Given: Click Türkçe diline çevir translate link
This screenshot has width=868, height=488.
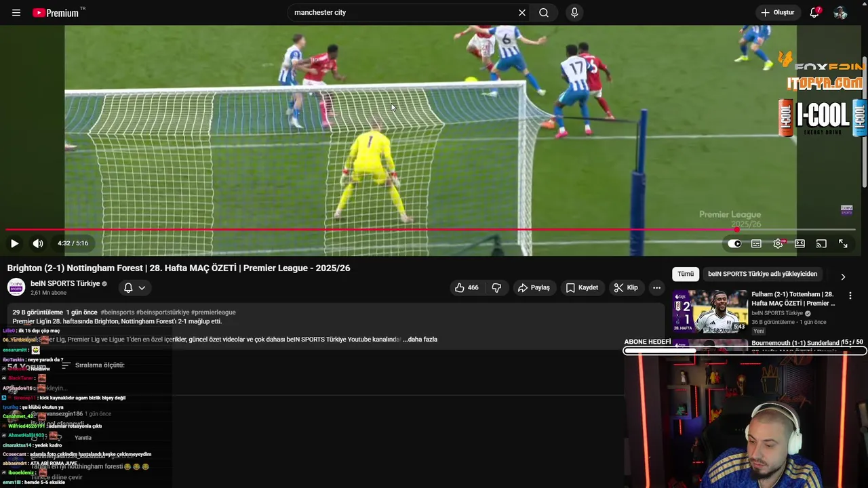Looking at the screenshot, I should pyautogui.click(x=56, y=477).
